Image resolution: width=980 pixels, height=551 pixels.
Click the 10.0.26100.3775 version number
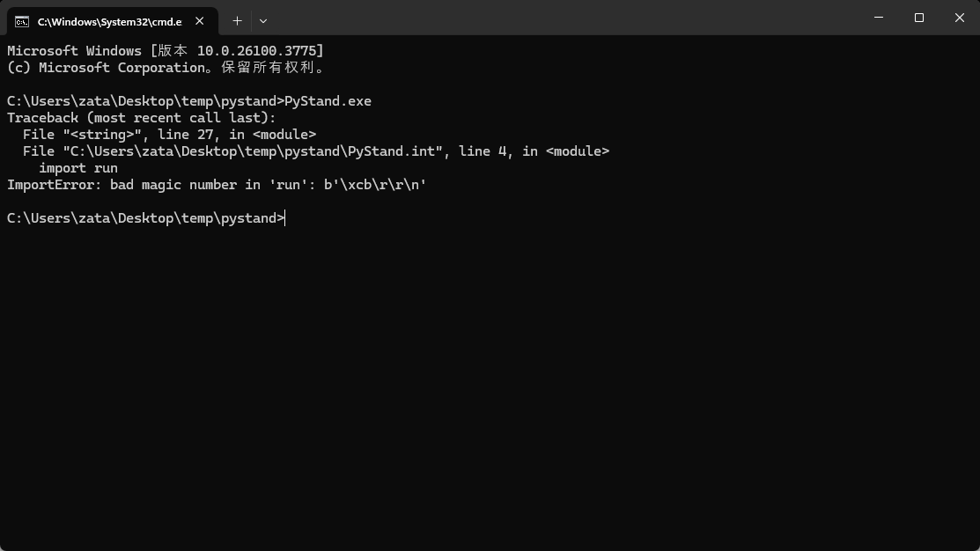point(256,50)
